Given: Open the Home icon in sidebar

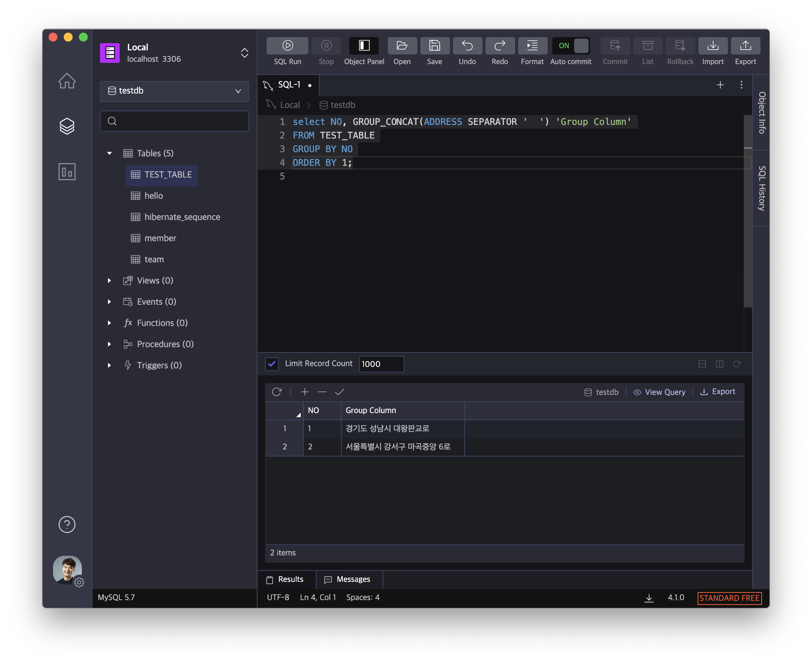Looking at the screenshot, I should tap(67, 81).
